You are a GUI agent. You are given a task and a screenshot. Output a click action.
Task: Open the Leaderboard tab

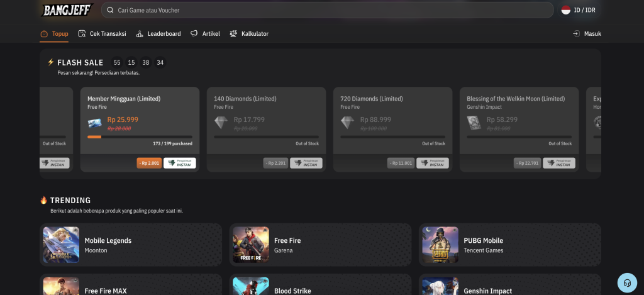158,34
